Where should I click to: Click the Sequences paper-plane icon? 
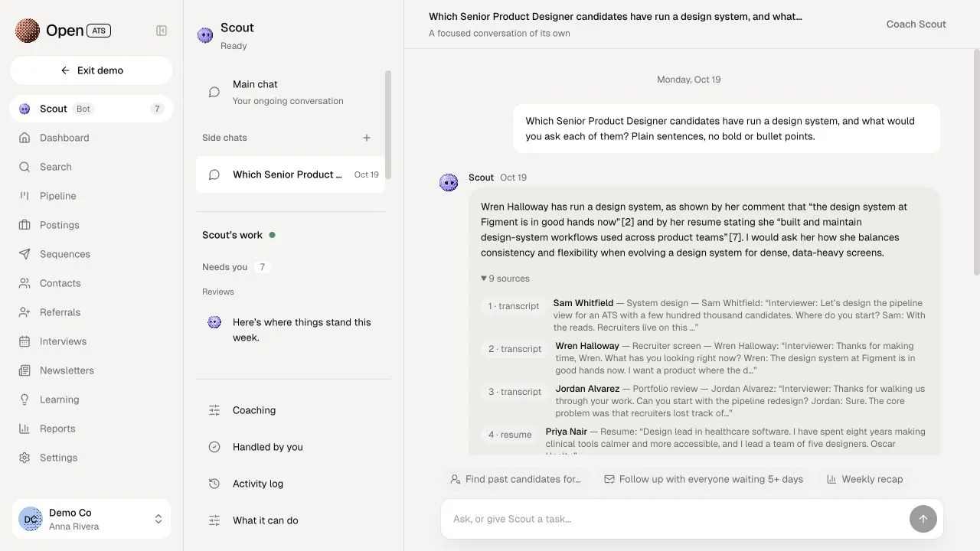pos(24,254)
